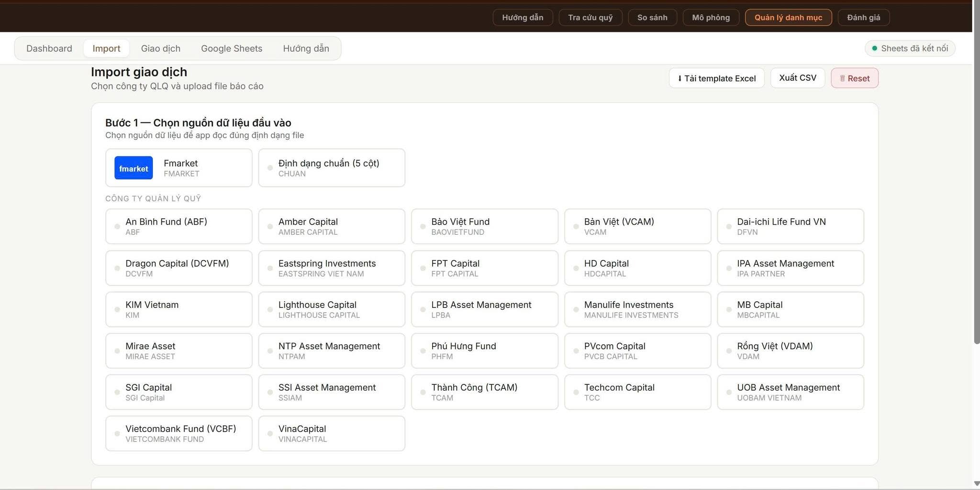Pick Bản Việt (VCAM)

click(638, 227)
